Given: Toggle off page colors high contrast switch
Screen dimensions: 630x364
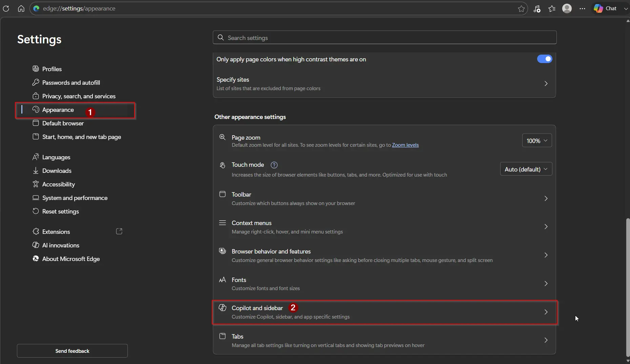Looking at the screenshot, I should [544, 59].
